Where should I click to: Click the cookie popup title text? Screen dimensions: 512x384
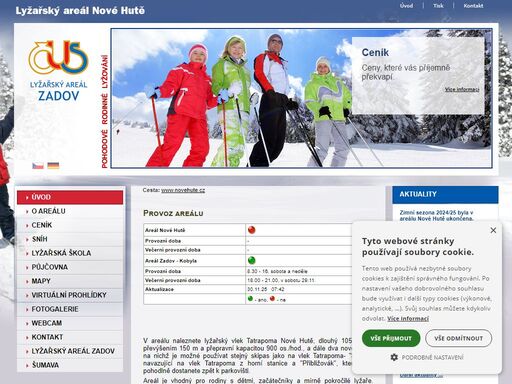418,246
